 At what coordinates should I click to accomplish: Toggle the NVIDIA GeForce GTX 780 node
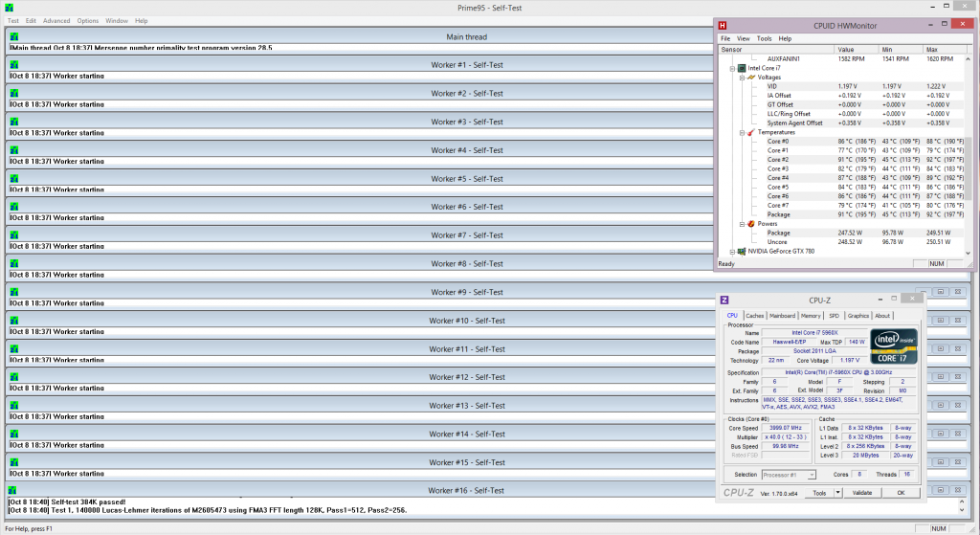tap(732, 252)
